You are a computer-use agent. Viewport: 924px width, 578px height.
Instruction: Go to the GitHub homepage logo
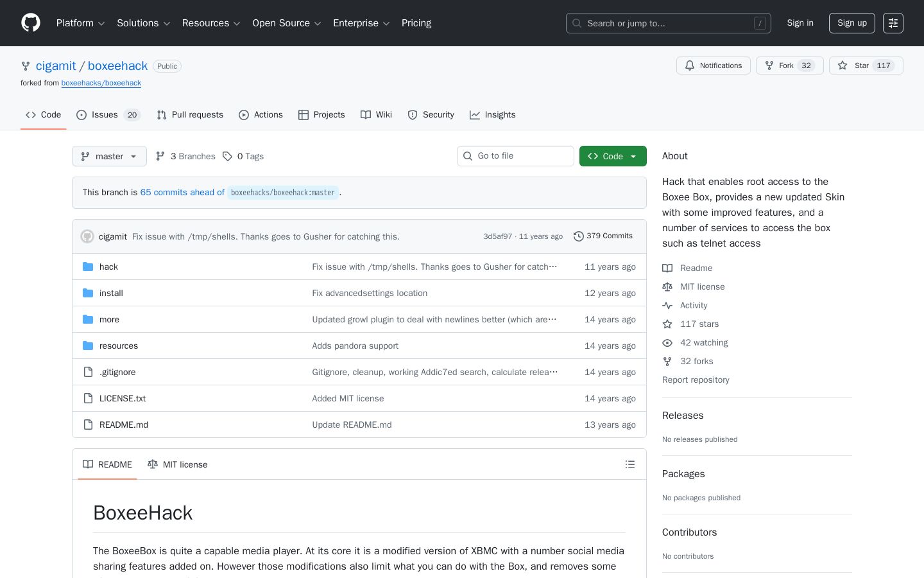tap(31, 23)
